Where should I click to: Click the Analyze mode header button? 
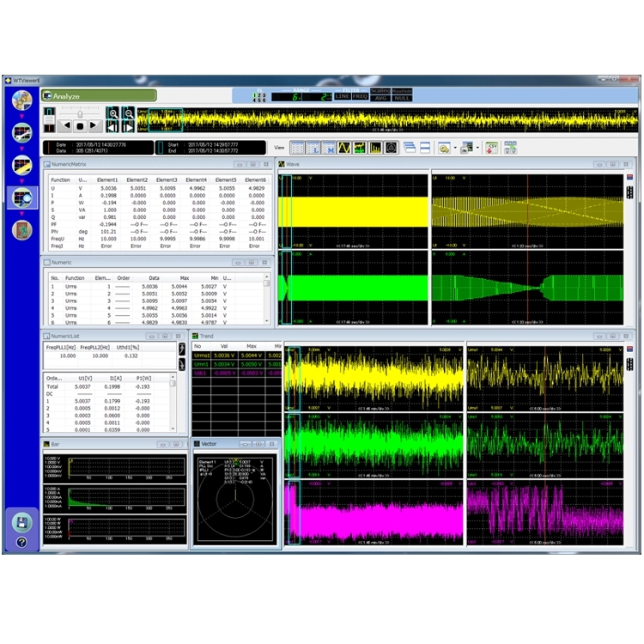pyautogui.click(x=99, y=95)
